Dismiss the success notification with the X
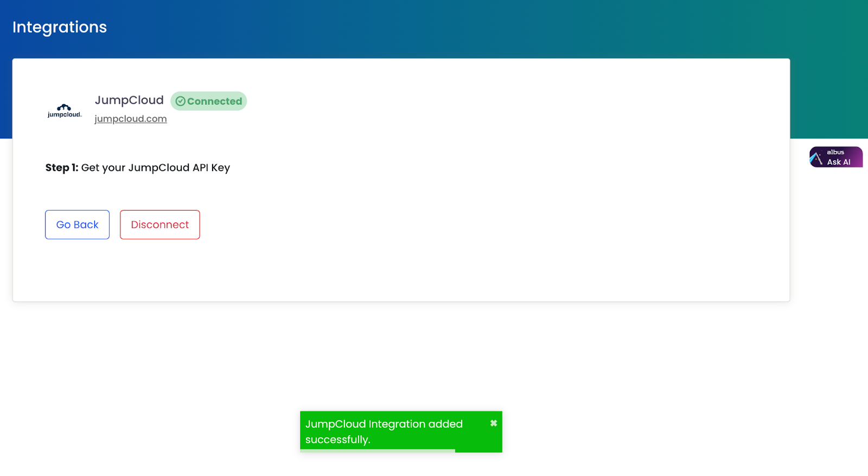This screenshot has height=476, width=868. tap(494, 423)
